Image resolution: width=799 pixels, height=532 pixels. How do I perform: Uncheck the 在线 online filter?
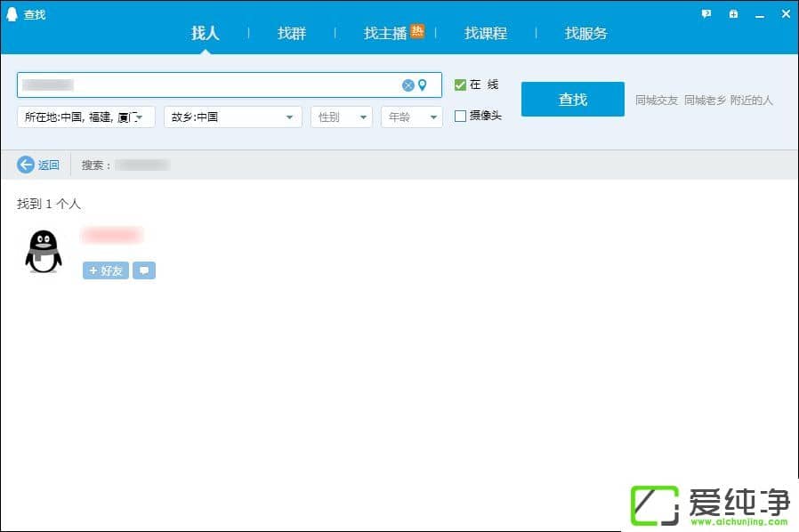[460, 85]
